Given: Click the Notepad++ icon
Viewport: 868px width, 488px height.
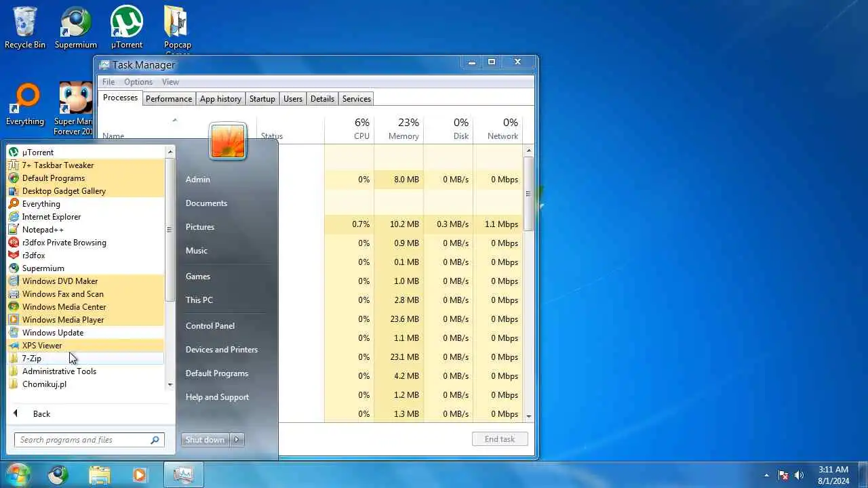Looking at the screenshot, I should [14, 230].
